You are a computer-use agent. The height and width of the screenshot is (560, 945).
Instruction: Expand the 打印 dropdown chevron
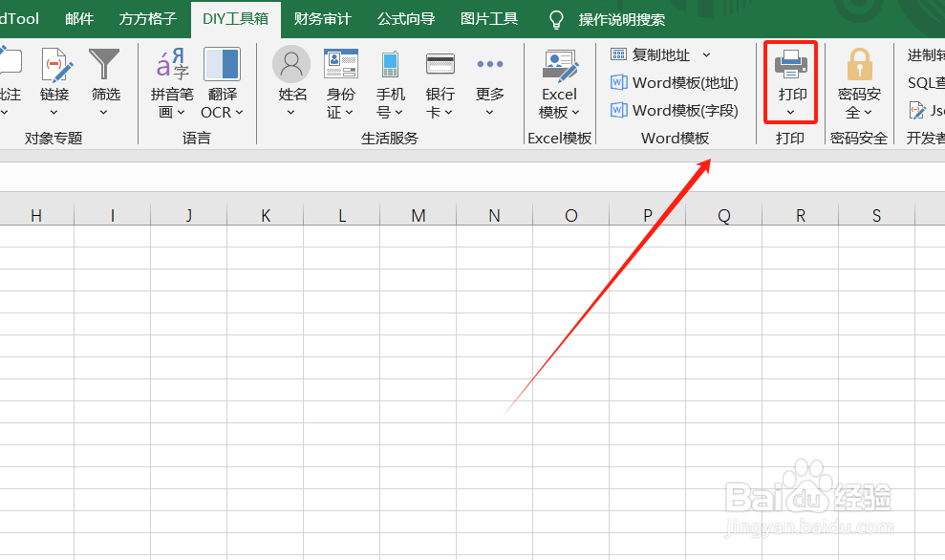(x=791, y=113)
